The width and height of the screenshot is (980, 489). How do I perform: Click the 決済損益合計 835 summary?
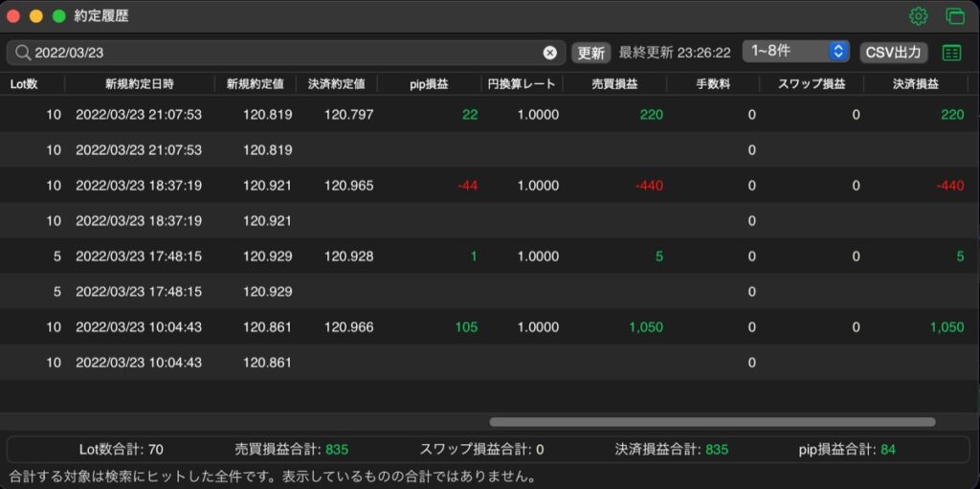671,449
